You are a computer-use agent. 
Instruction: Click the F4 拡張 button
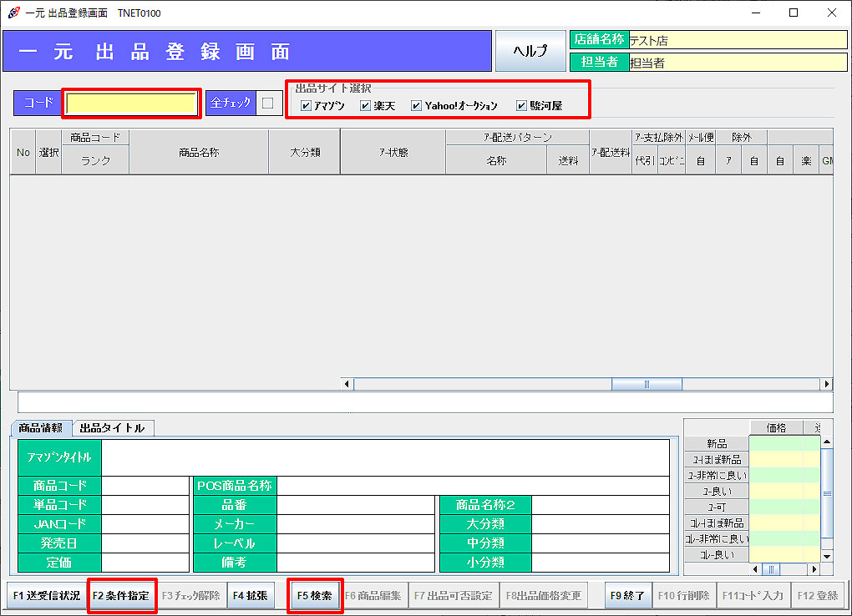[x=250, y=596]
